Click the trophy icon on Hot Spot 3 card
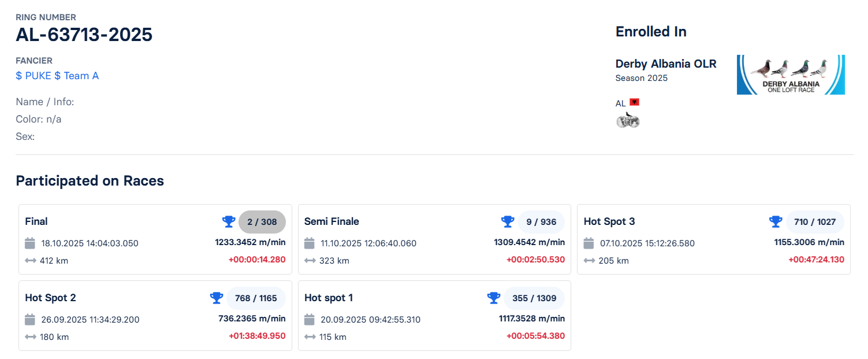Screen dimensions: 868x359 (x=776, y=221)
